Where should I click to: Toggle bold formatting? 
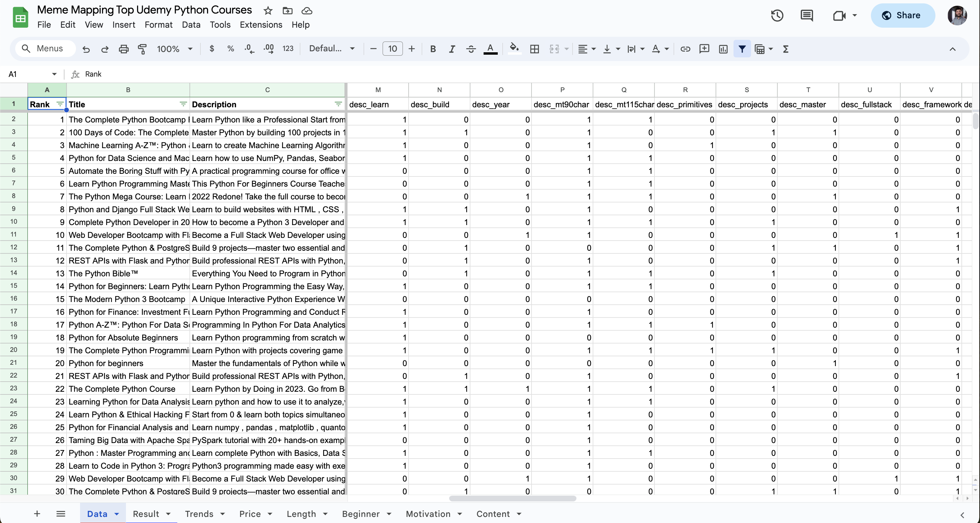[x=433, y=49]
